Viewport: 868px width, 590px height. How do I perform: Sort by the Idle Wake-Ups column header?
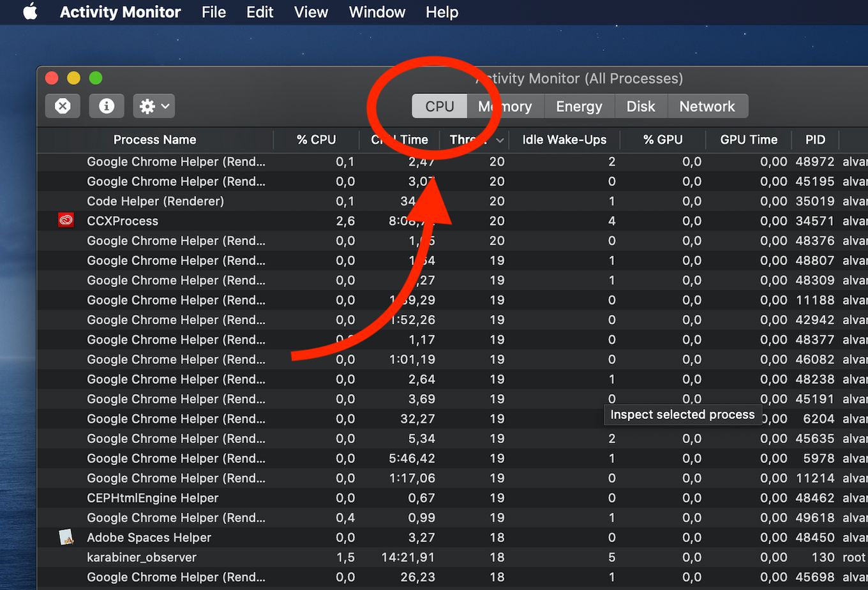[564, 140]
